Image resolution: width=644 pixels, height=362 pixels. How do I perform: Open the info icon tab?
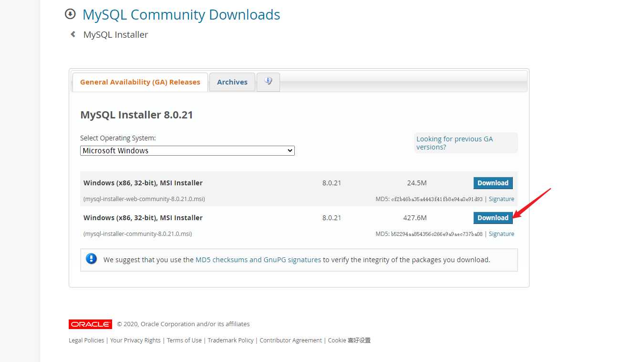click(x=268, y=82)
